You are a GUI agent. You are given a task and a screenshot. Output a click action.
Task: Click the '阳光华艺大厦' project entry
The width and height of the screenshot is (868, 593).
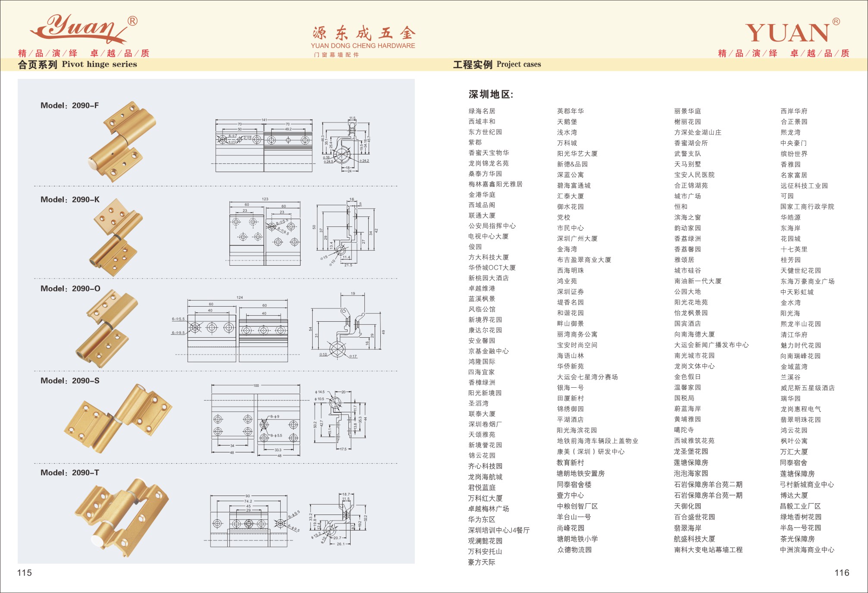(577, 154)
